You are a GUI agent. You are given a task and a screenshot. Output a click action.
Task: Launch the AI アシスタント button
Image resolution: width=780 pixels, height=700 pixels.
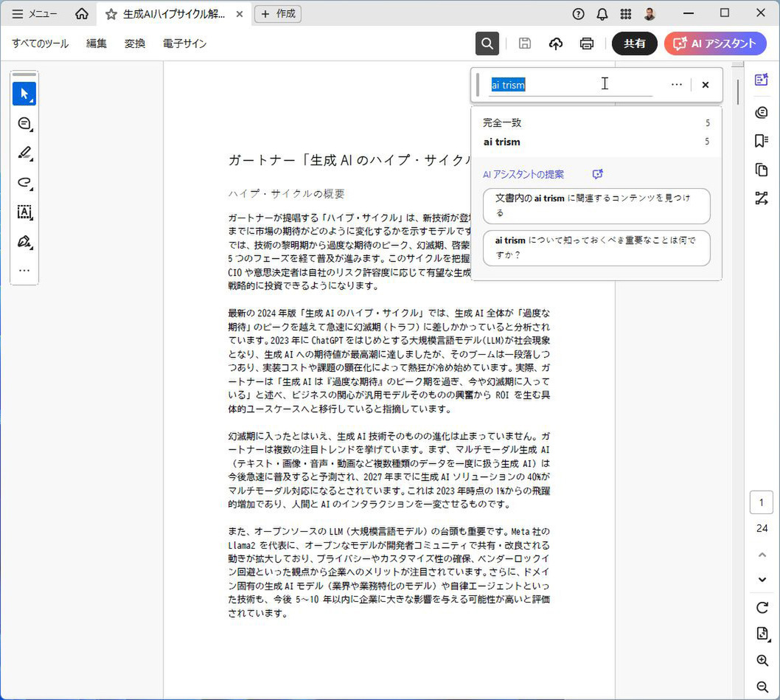[714, 44]
